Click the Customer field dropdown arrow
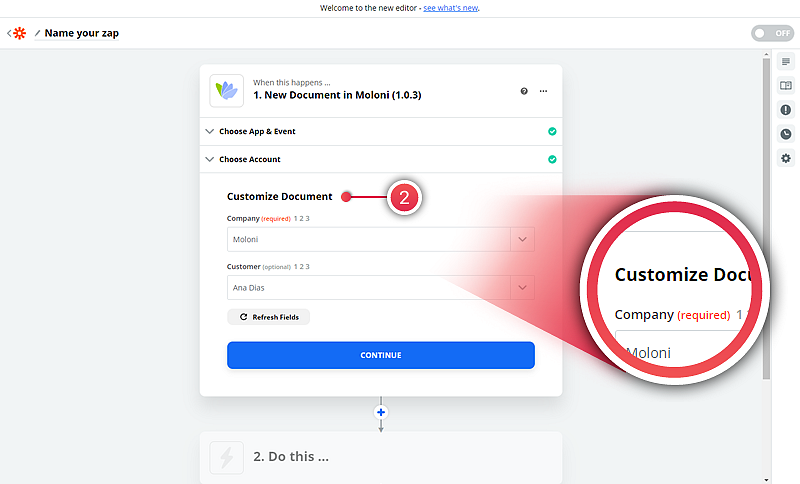Screen dimensions: 800x484 (522, 288)
